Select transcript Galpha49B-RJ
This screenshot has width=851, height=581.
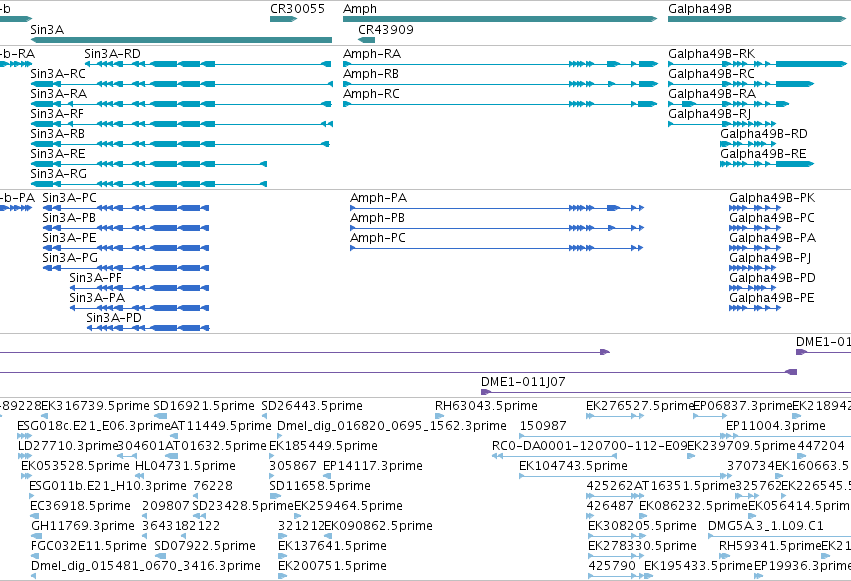point(722,124)
